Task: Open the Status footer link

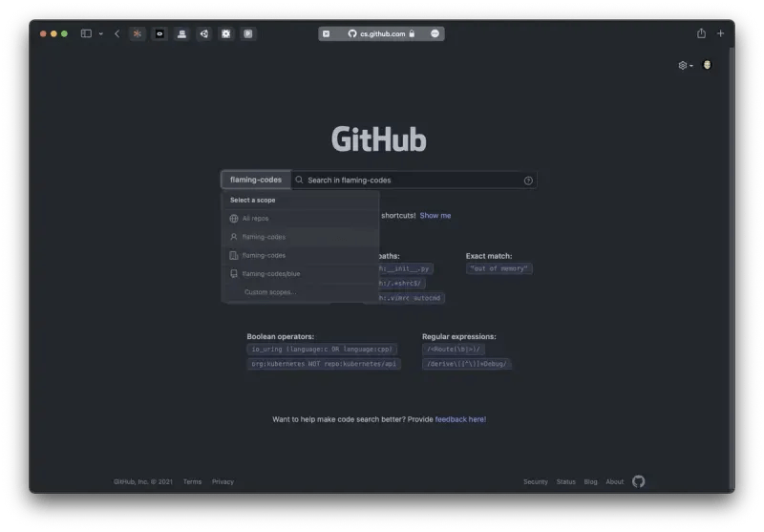Action: [565, 481]
